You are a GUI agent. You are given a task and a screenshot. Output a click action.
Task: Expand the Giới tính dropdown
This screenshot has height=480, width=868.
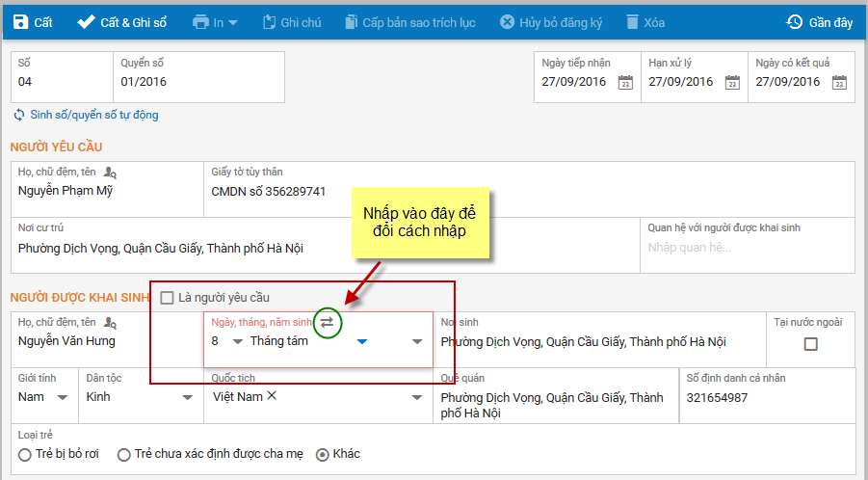pyautogui.click(x=62, y=397)
